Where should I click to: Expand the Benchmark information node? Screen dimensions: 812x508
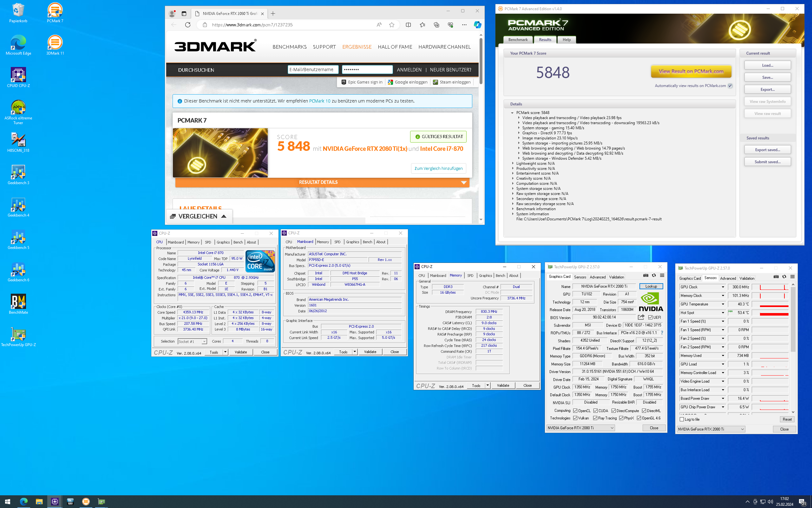click(x=513, y=209)
